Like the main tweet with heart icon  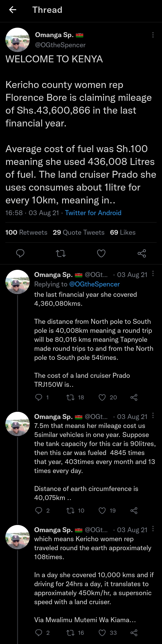coord(101,254)
